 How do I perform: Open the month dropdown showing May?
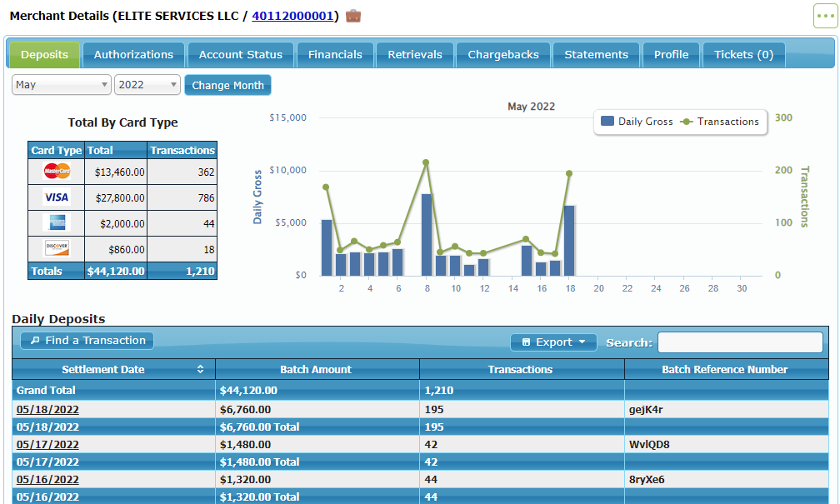62,85
